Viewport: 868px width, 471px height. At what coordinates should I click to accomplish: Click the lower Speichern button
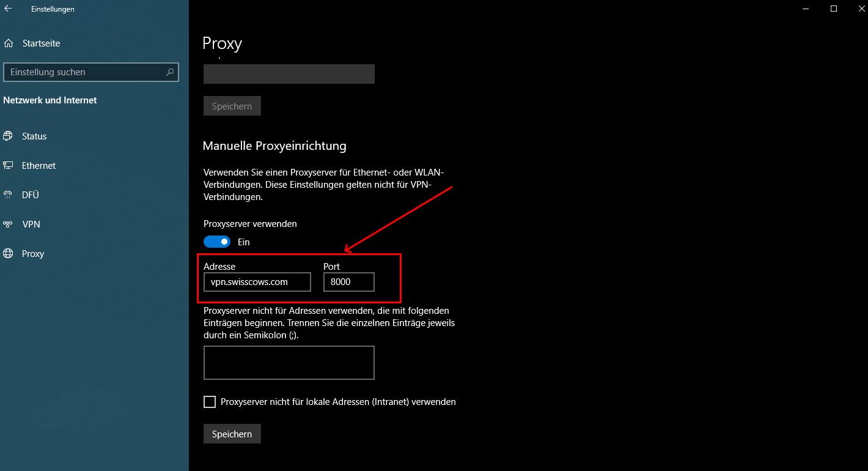pos(232,434)
